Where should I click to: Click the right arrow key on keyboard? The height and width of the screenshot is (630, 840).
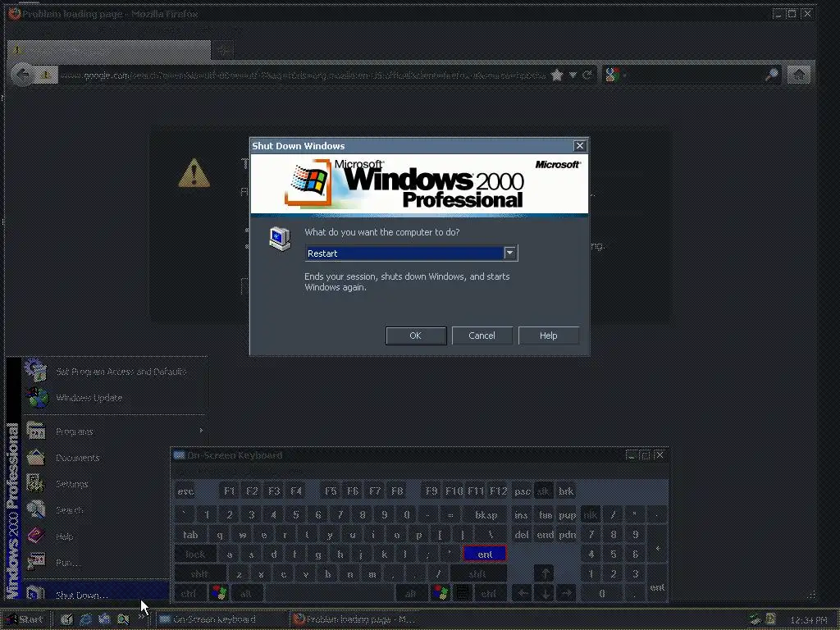pos(566,593)
